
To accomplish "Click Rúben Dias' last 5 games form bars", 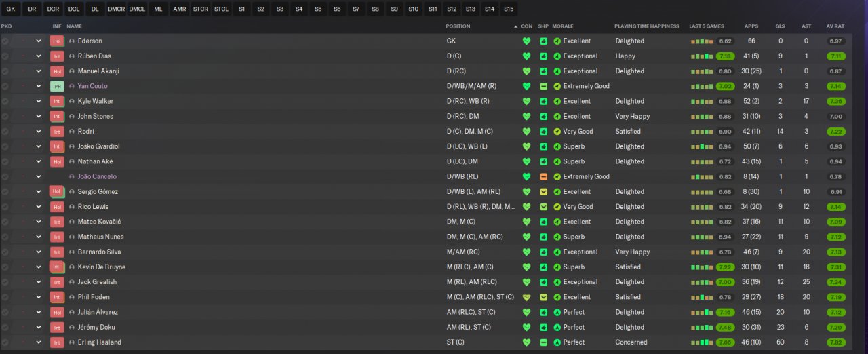I will pyautogui.click(x=703, y=56).
